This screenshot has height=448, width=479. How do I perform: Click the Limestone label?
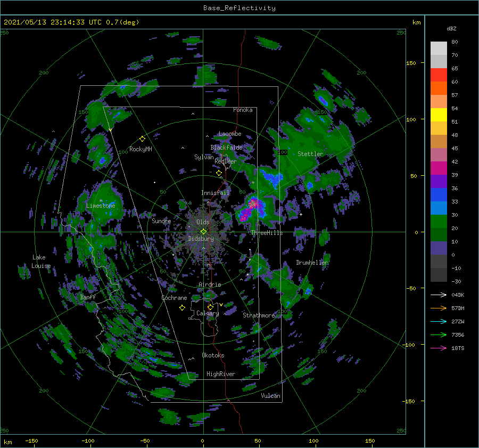tap(101, 206)
